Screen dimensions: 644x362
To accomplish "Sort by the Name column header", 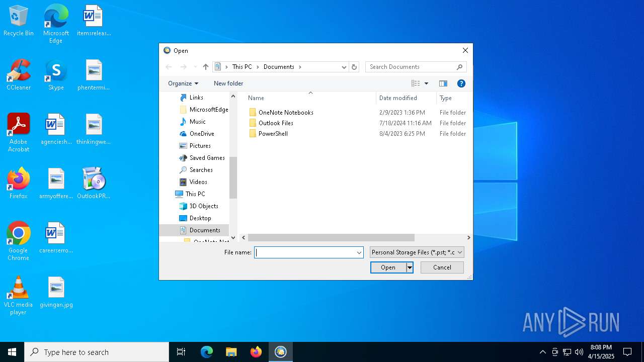I will point(306,98).
